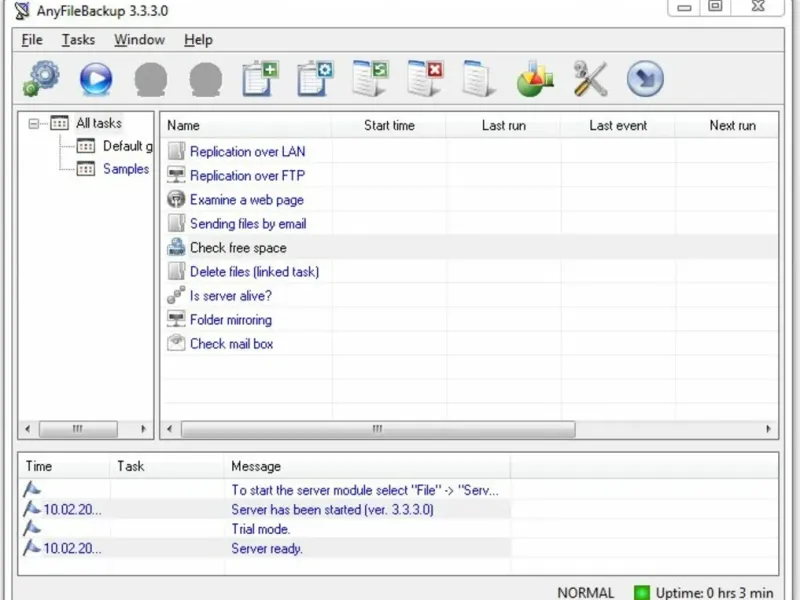Click the documents with green refresh icon
This screenshot has height=600, width=800.
(370, 79)
